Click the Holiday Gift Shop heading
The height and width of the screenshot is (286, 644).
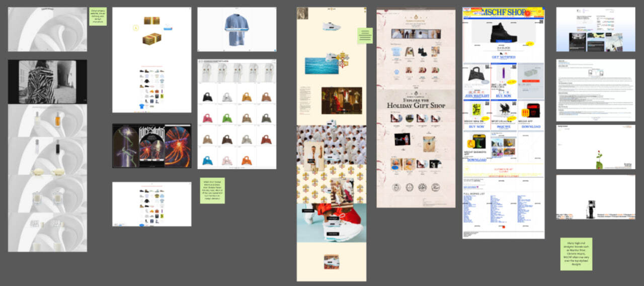coord(416,105)
